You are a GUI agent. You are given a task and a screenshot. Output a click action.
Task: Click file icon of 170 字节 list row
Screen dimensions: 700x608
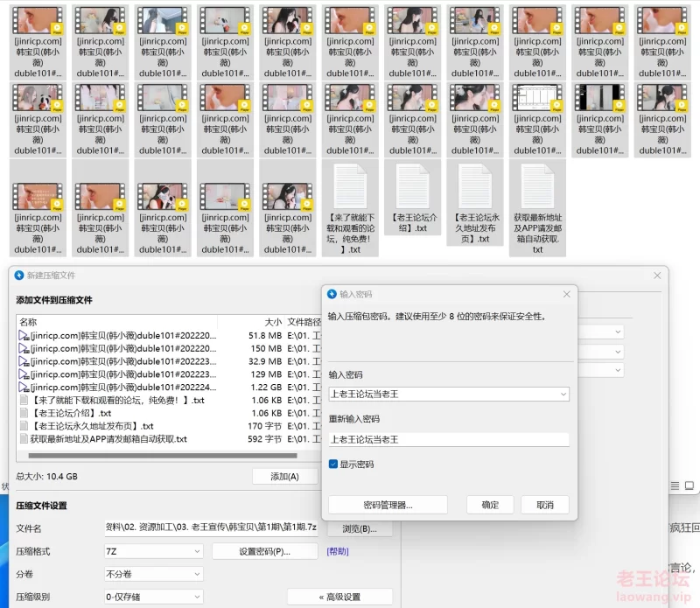pos(24,426)
